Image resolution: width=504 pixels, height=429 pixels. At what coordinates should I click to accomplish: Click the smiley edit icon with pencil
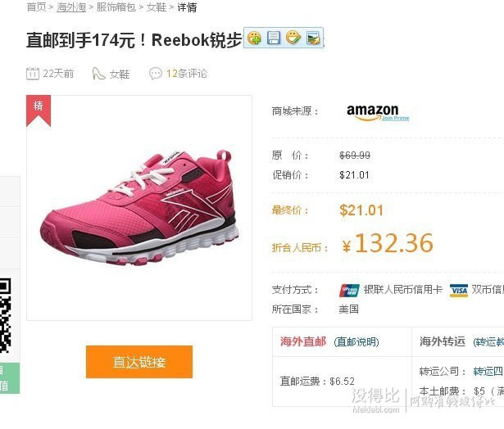click(293, 38)
